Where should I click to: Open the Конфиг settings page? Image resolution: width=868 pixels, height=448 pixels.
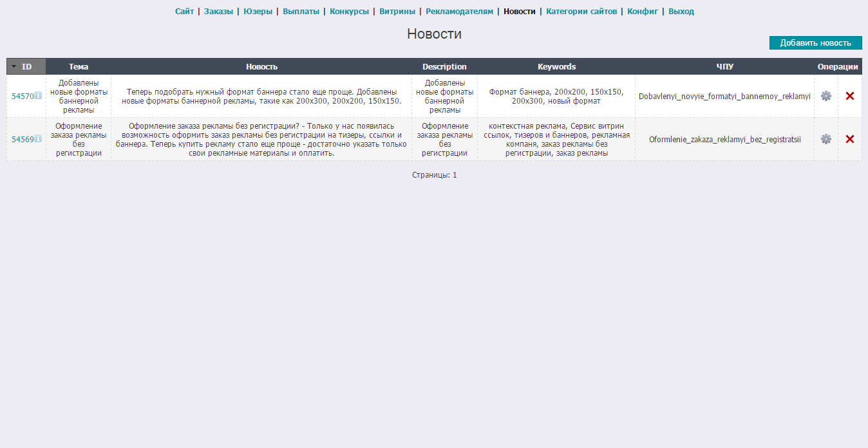(x=643, y=12)
